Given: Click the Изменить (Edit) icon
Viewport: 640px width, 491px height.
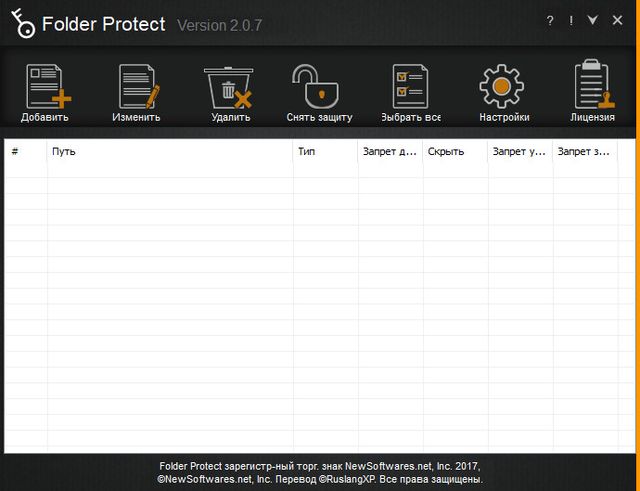Looking at the screenshot, I should coord(139,87).
